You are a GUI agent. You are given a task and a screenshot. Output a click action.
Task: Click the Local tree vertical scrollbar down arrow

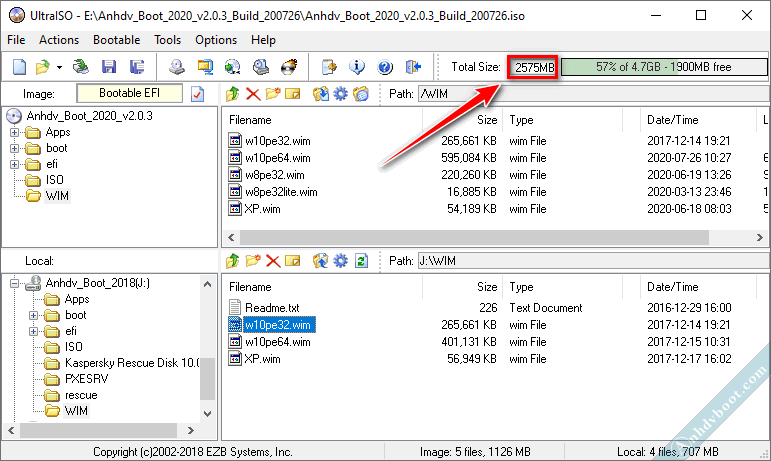pyautogui.click(x=208, y=414)
